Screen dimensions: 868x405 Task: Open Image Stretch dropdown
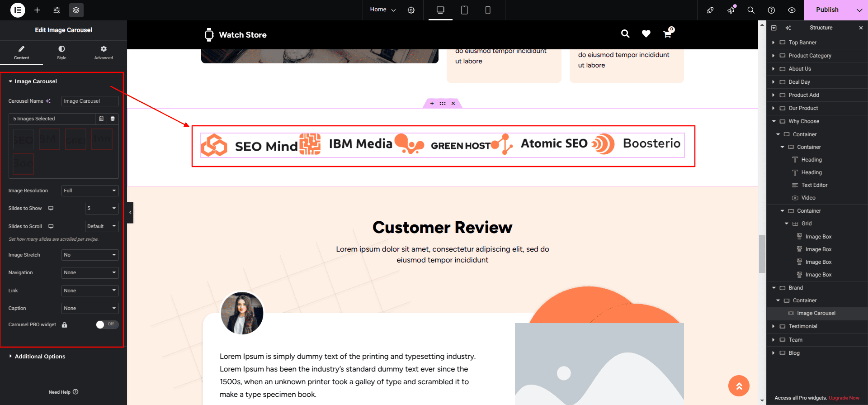(x=90, y=255)
